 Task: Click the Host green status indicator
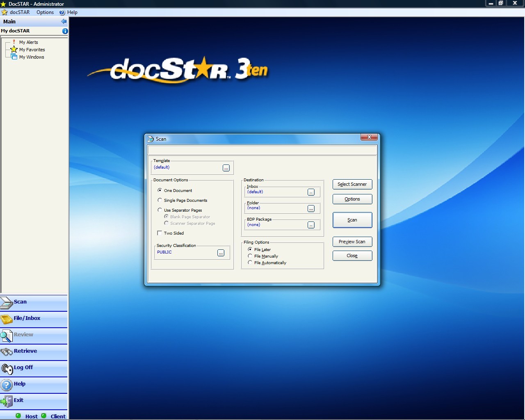[x=18, y=416]
